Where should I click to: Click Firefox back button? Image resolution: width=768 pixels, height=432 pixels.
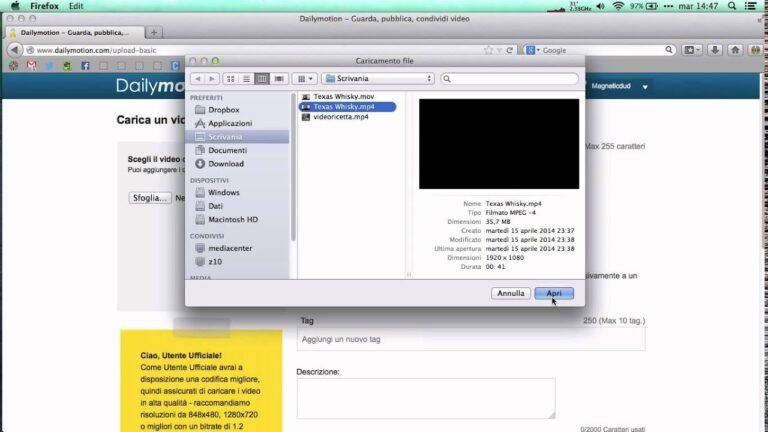tap(15, 50)
